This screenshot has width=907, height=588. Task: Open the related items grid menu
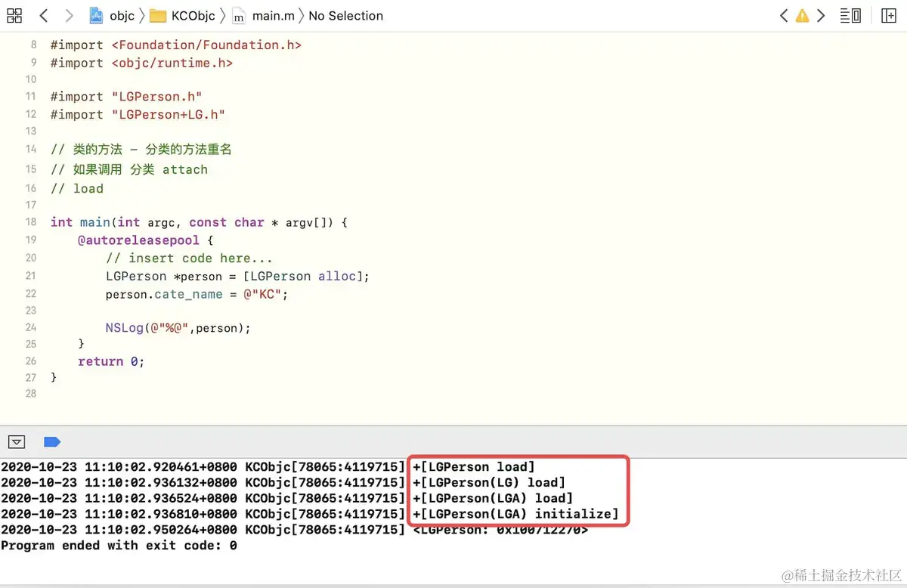[14, 15]
